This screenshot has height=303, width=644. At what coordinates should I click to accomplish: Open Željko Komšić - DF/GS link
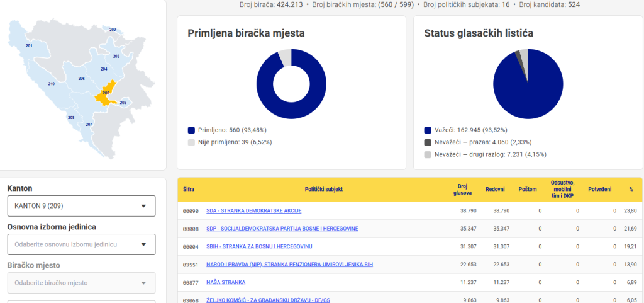coord(268,300)
